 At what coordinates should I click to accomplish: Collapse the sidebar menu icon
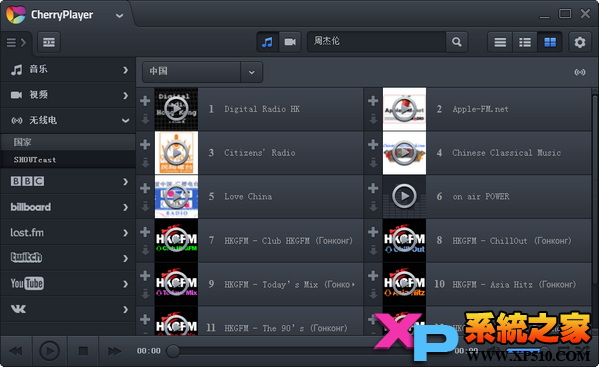[x=16, y=42]
